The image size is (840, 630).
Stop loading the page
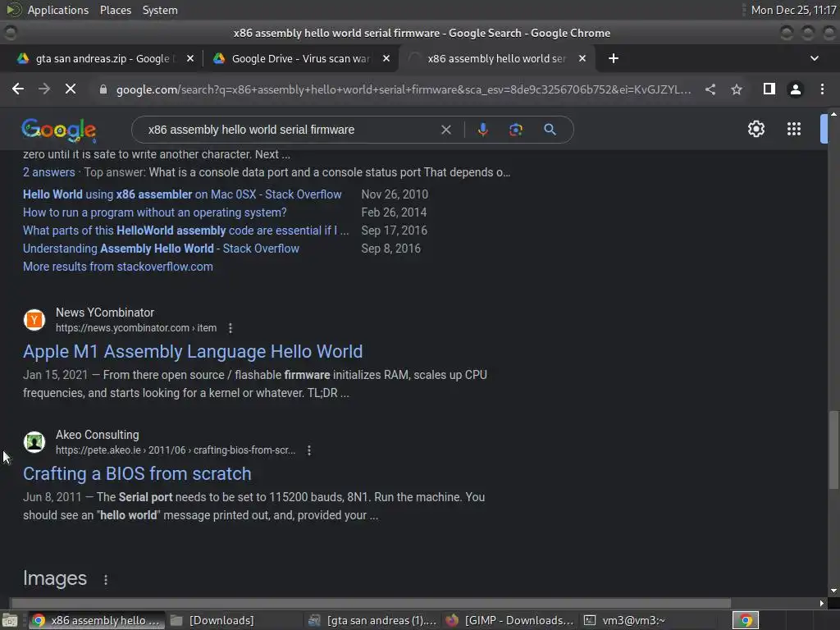[71, 89]
